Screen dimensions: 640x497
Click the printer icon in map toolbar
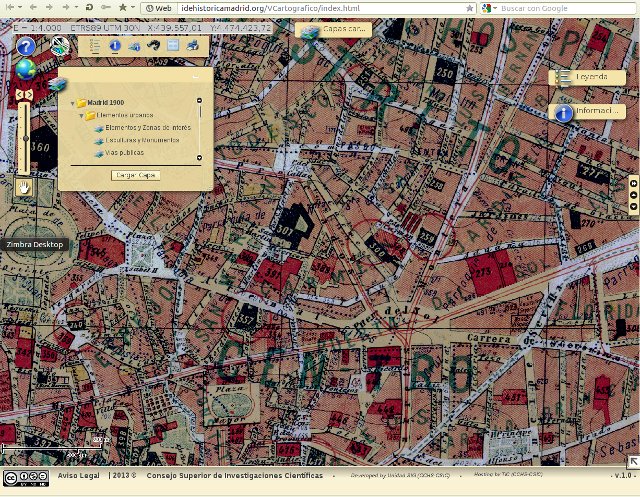tap(192, 46)
